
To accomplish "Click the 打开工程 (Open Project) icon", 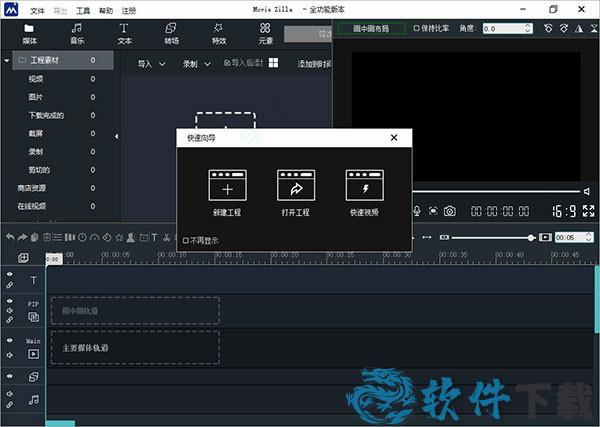I will coord(296,186).
